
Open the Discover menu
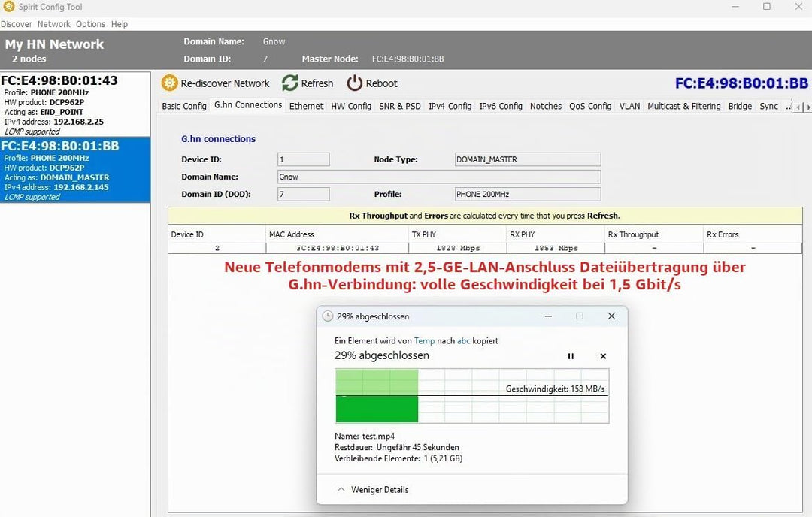(16, 24)
